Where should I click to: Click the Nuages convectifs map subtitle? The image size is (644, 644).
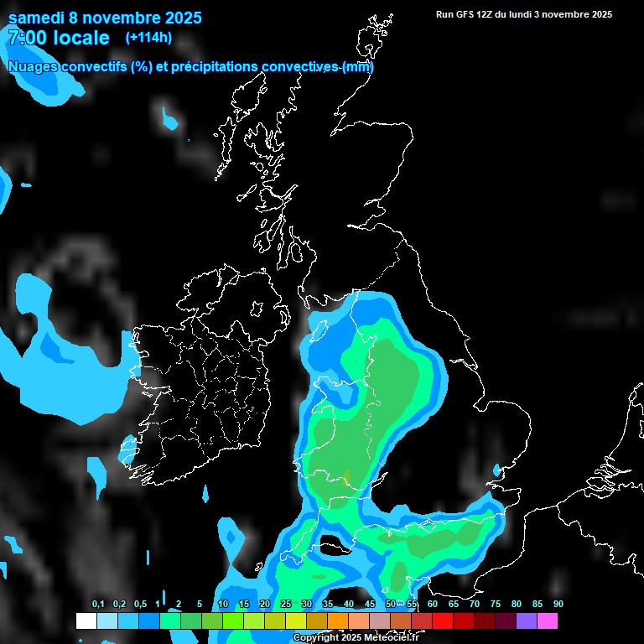(x=190, y=67)
